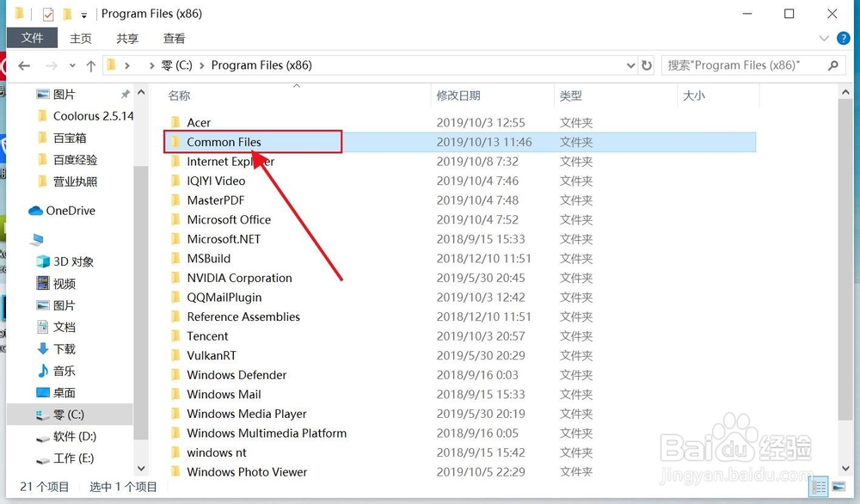Viewport: 860px width, 504px height.
Task: Open the Help question mark icon
Action: click(843, 39)
